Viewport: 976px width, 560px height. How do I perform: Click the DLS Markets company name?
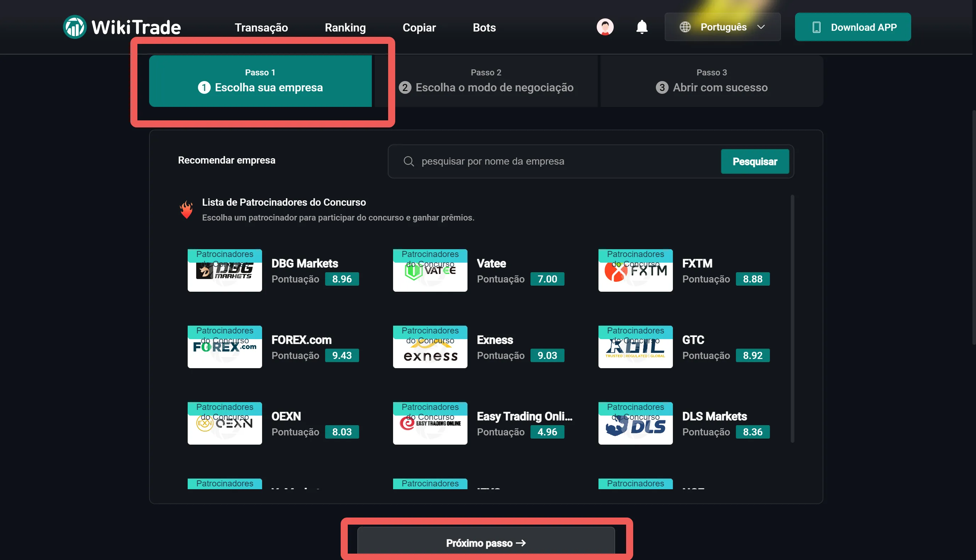point(714,417)
